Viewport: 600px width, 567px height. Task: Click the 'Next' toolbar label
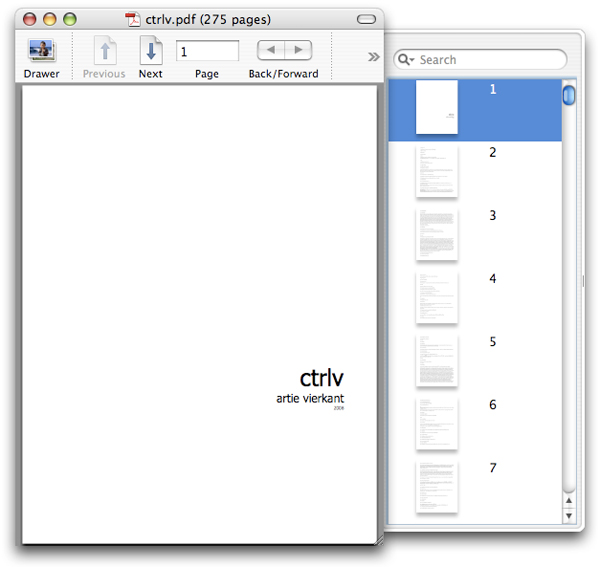(x=150, y=73)
